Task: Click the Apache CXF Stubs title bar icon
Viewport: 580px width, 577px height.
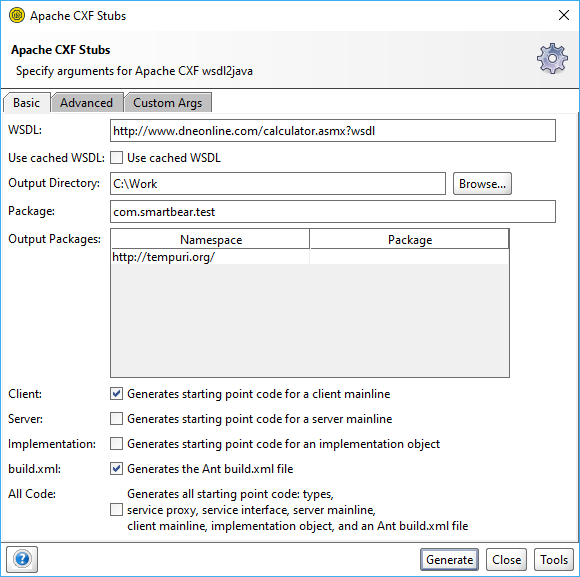Action: 17,16
